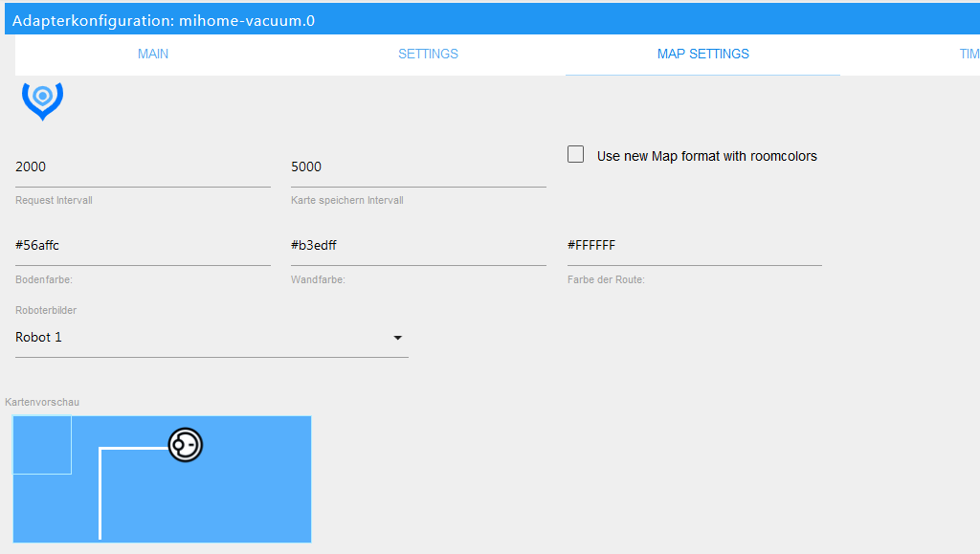Change the Farbe der Route value #FFFFFF

(695, 246)
